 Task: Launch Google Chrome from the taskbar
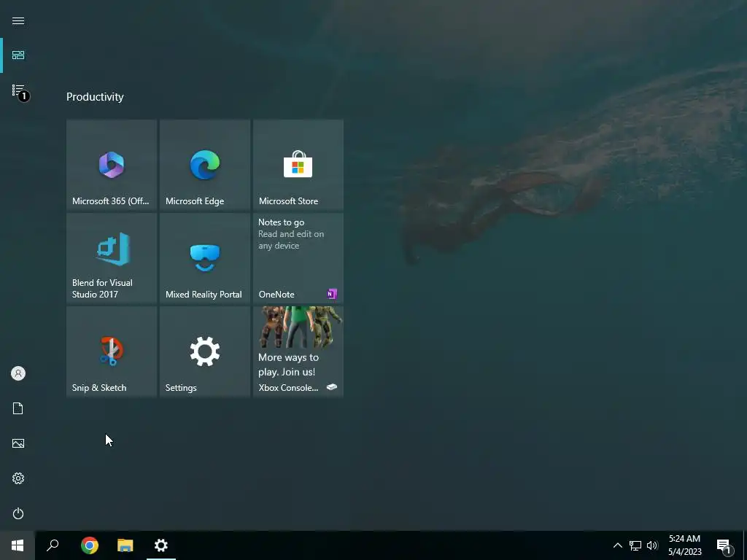point(90,545)
